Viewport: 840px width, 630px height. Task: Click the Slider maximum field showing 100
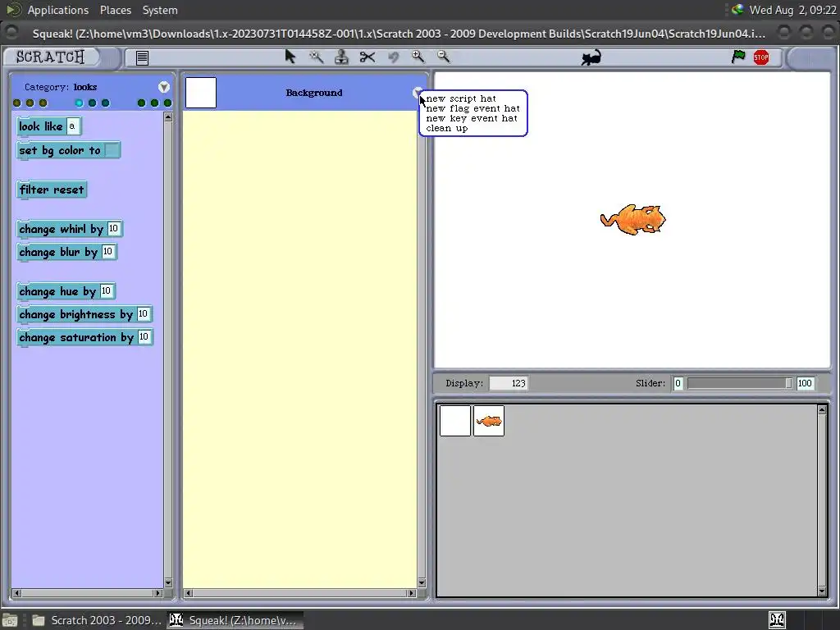(805, 383)
